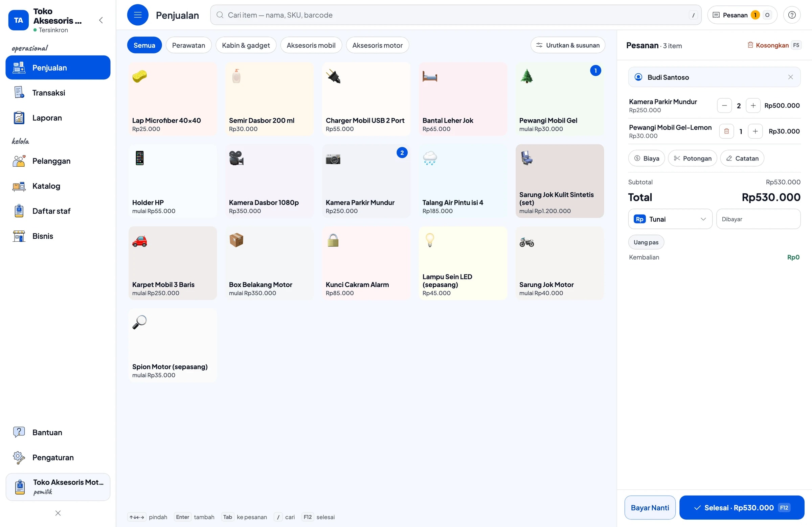The height and width of the screenshot is (527, 812).
Task: Increase Kamera Parkir Mundur quantity
Action: click(x=753, y=106)
